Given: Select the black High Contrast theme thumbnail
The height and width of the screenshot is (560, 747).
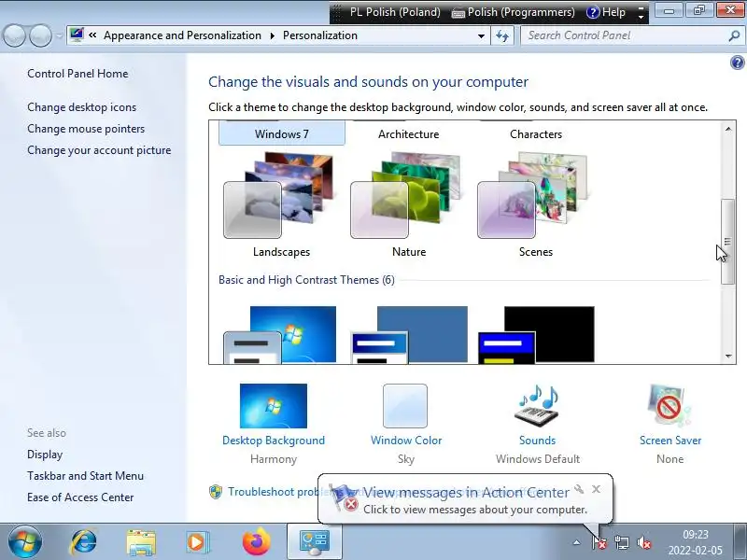Looking at the screenshot, I should click(x=536, y=335).
